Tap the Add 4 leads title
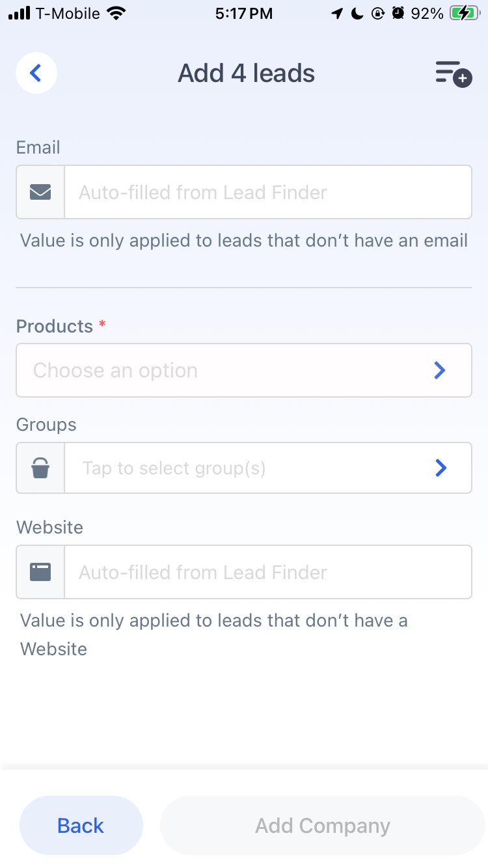This screenshot has width=488, height=868. 247,74
